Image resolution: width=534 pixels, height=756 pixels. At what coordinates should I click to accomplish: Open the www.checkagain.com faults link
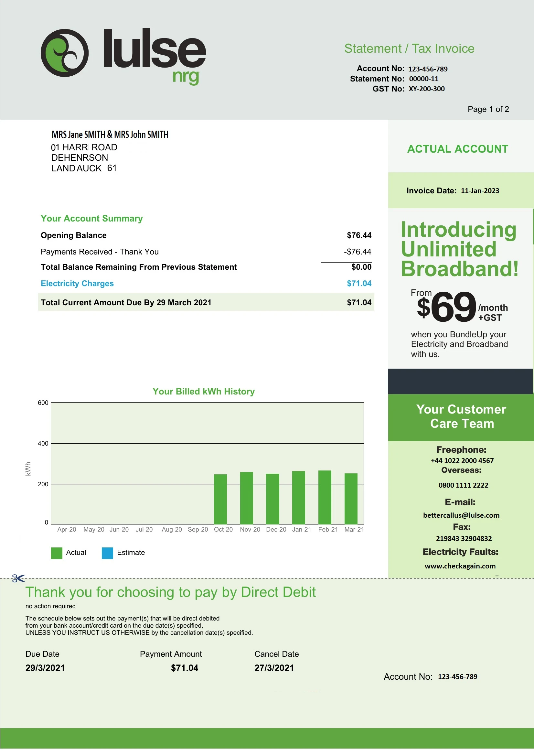[x=460, y=566]
